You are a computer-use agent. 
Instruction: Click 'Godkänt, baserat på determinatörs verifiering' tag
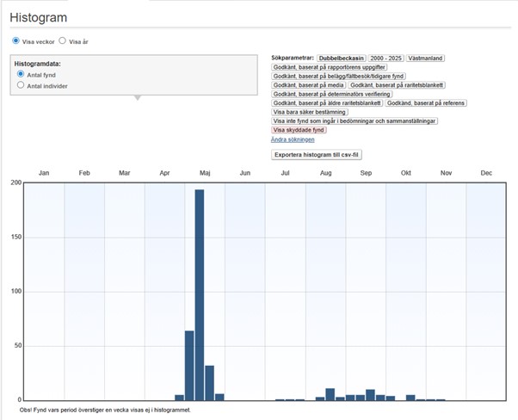point(331,94)
